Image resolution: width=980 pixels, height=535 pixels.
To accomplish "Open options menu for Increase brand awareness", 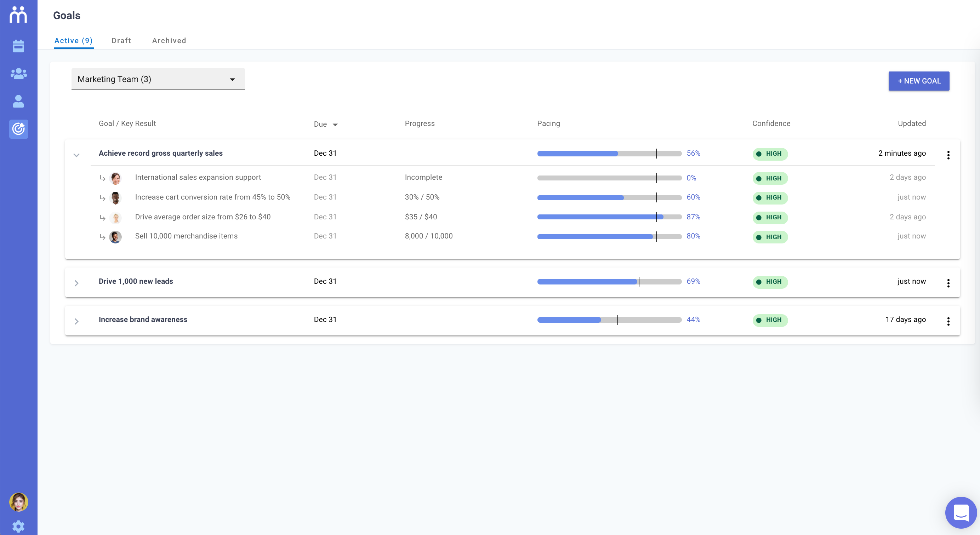I will coord(948,321).
